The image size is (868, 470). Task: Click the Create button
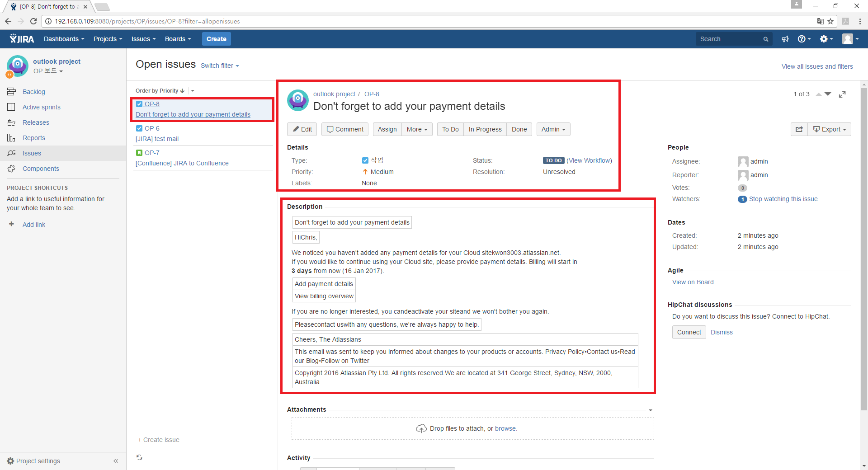click(x=217, y=39)
